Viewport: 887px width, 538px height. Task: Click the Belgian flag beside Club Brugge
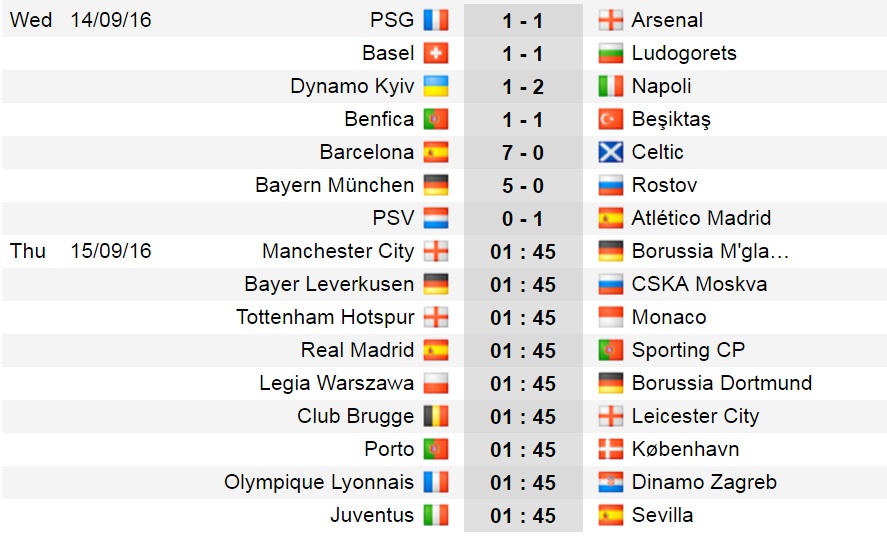pyautogui.click(x=436, y=416)
